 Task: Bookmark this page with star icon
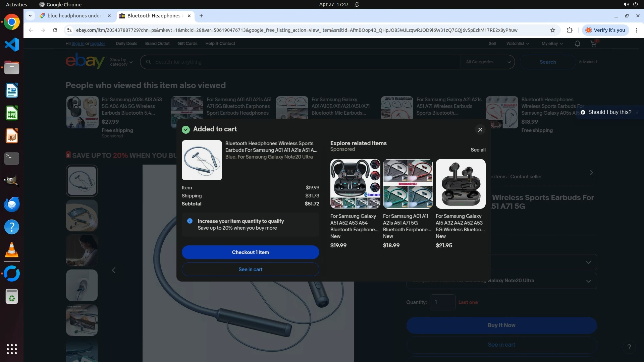[x=552, y=30]
